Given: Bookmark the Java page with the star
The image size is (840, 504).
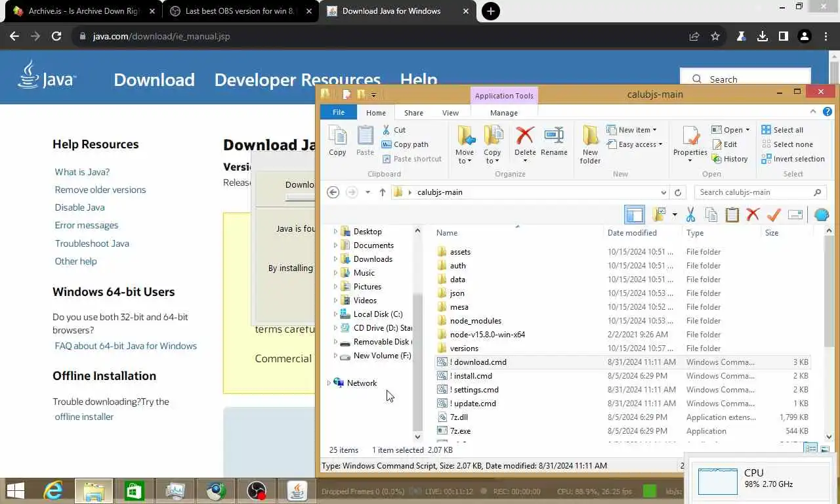Looking at the screenshot, I should point(715,37).
